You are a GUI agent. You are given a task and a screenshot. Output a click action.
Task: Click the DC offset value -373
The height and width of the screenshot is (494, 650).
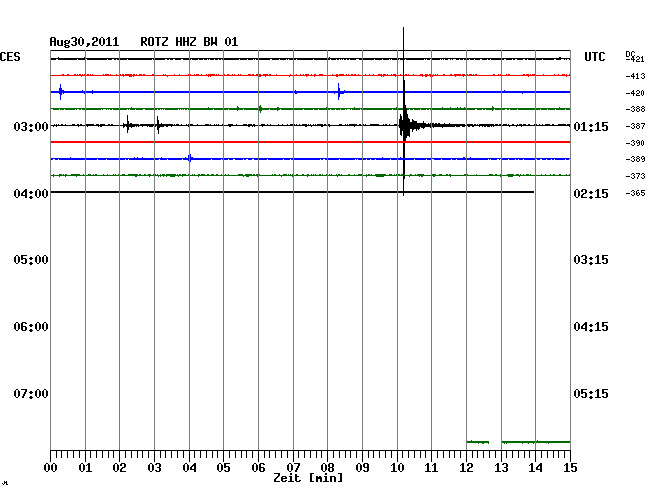(x=635, y=176)
